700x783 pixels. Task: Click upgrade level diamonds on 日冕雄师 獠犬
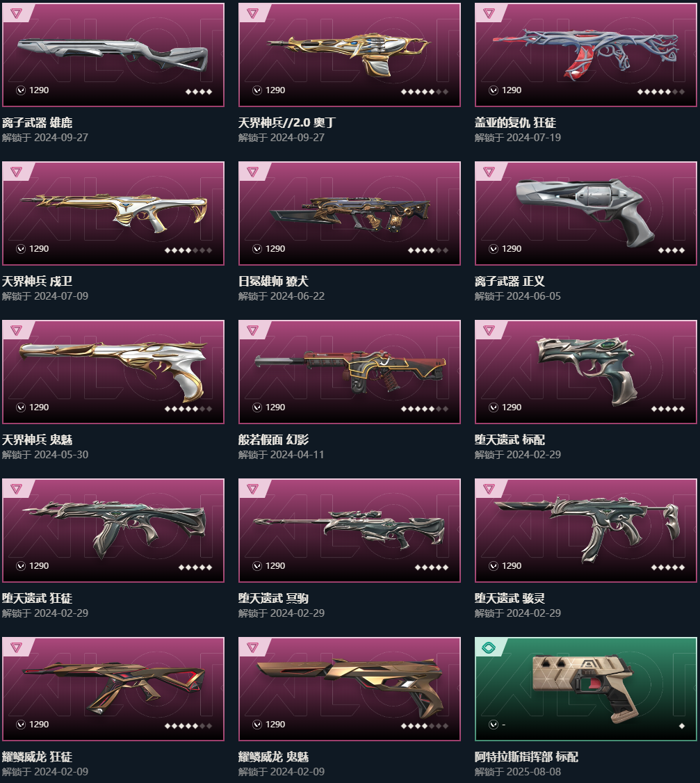pos(428,250)
